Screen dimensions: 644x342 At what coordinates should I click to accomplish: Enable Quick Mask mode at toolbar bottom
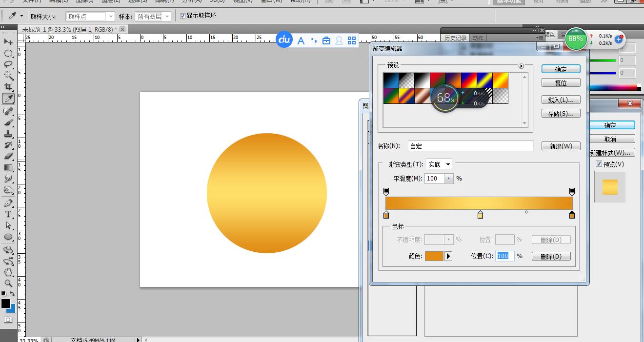7,320
